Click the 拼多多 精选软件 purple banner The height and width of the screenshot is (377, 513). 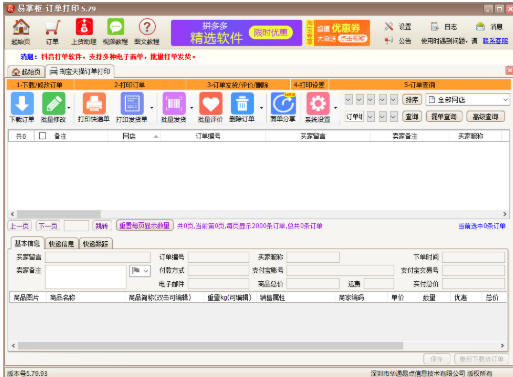pos(236,33)
